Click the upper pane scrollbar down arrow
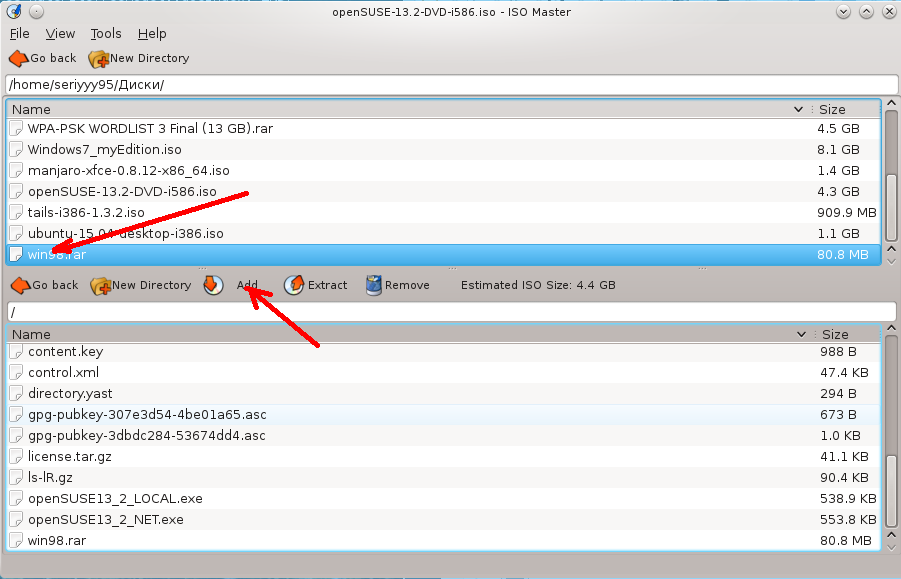The height and width of the screenshot is (579, 901). click(891, 261)
